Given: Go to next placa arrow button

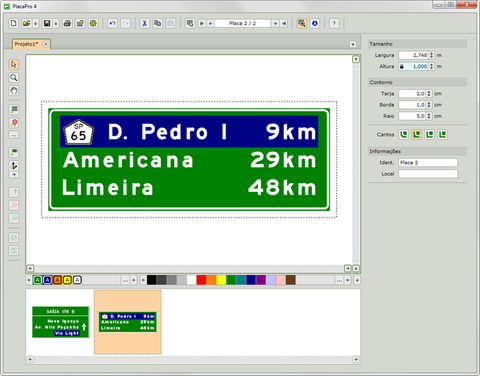Looking at the screenshot, I should click(x=275, y=23).
